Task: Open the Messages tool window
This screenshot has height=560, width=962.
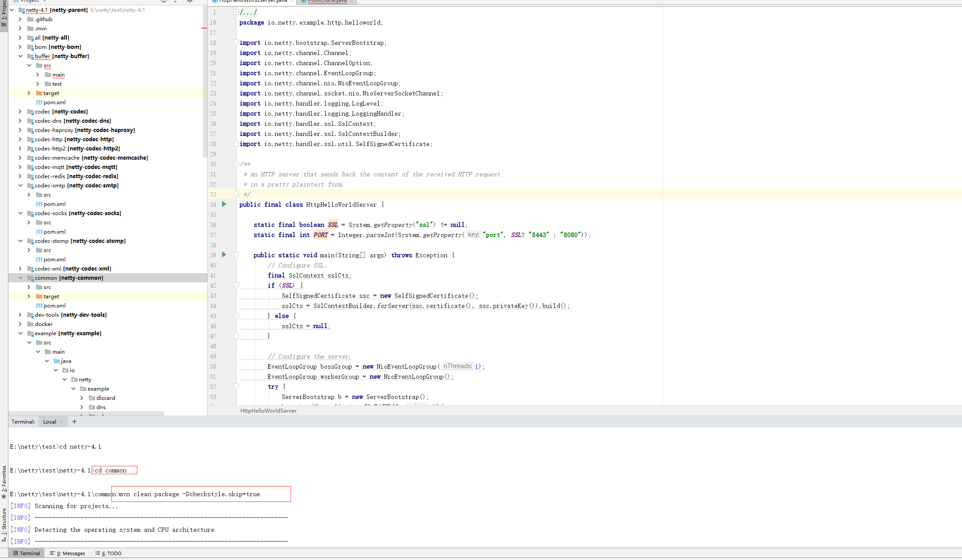Action: pos(68,553)
